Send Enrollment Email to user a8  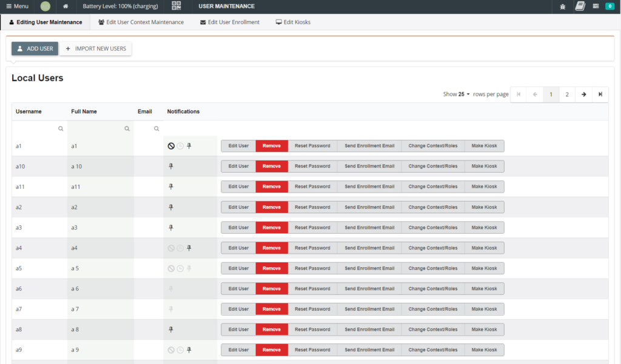click(x=369, y=329)
